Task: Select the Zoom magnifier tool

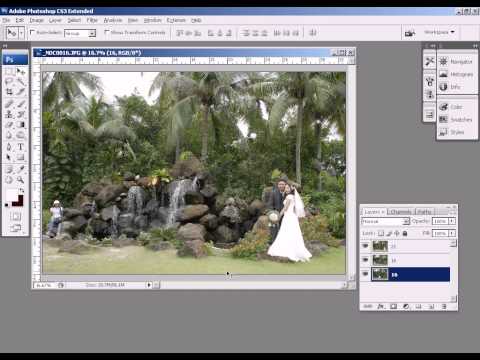Action: click(21, 180)
